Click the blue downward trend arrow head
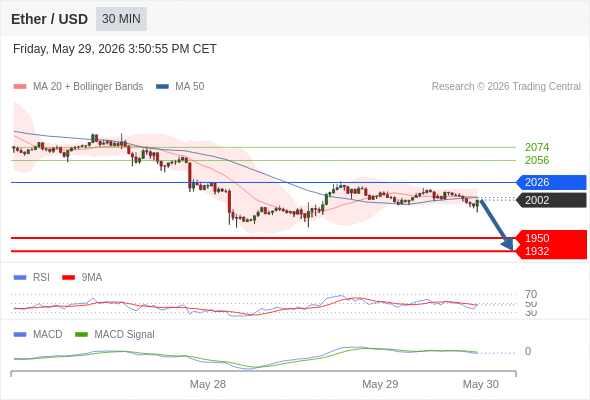 tap(508, 244)
